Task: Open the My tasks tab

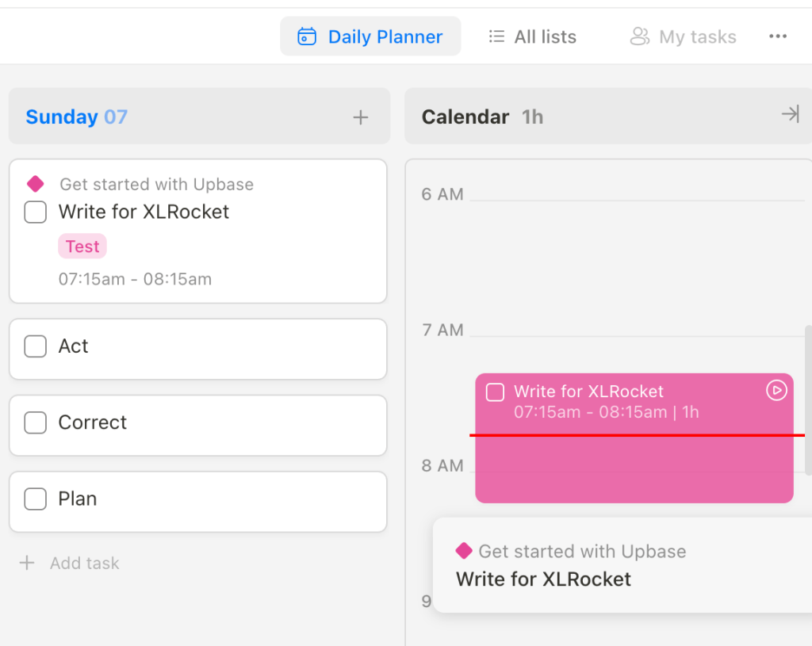Action: pos(697,36)
